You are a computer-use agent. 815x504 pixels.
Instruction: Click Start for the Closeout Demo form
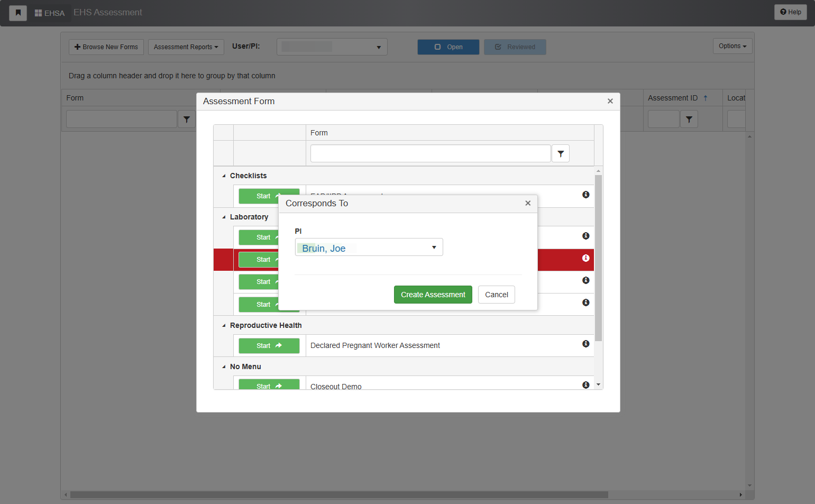point(269,384)
